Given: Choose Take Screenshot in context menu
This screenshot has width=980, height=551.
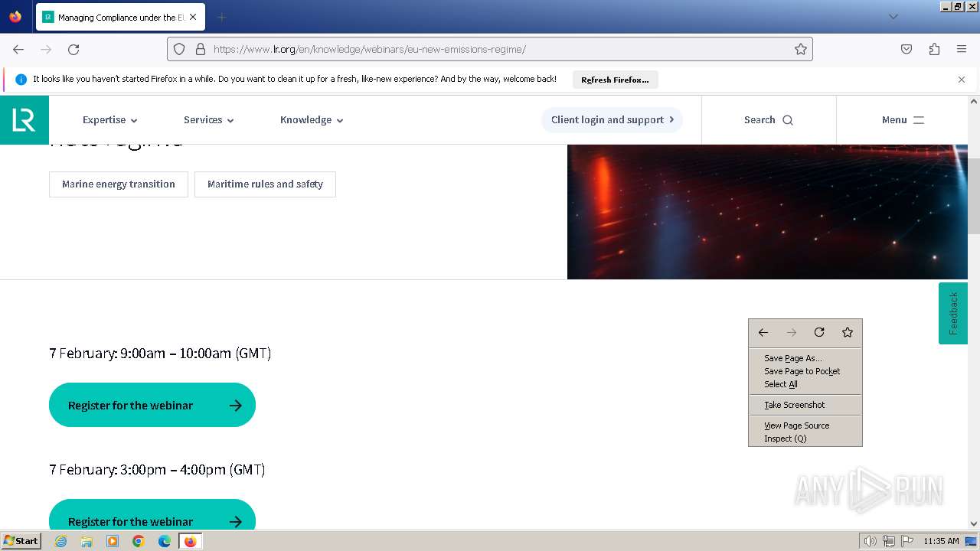Looking at the screenshot, I should [x=805, y=405].
